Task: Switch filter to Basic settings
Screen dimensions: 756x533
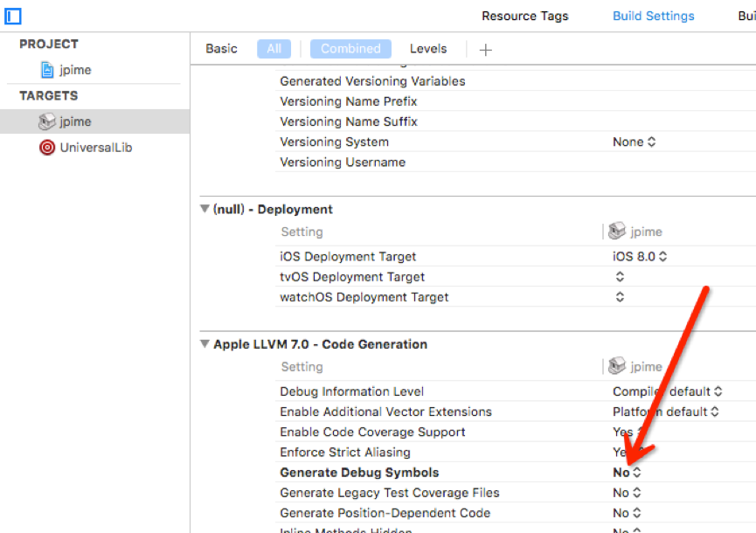Action: pos(221,49)
